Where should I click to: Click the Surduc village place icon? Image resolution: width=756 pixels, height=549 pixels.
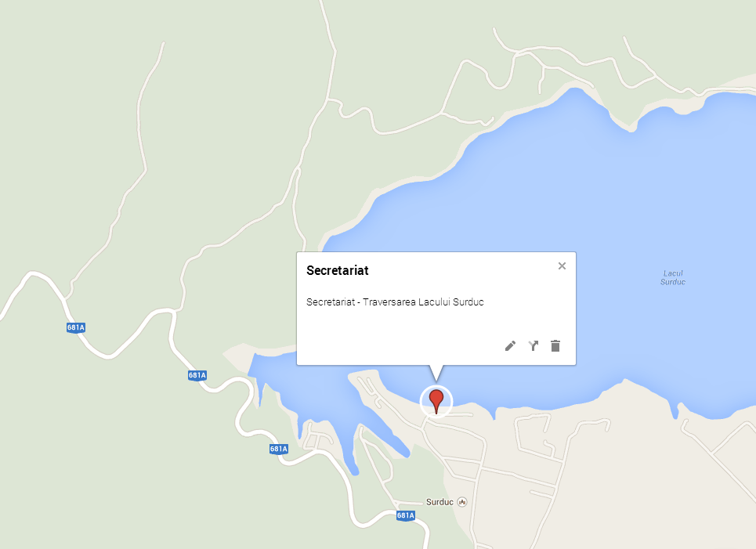pyautogui.click(x=462, y=502)
